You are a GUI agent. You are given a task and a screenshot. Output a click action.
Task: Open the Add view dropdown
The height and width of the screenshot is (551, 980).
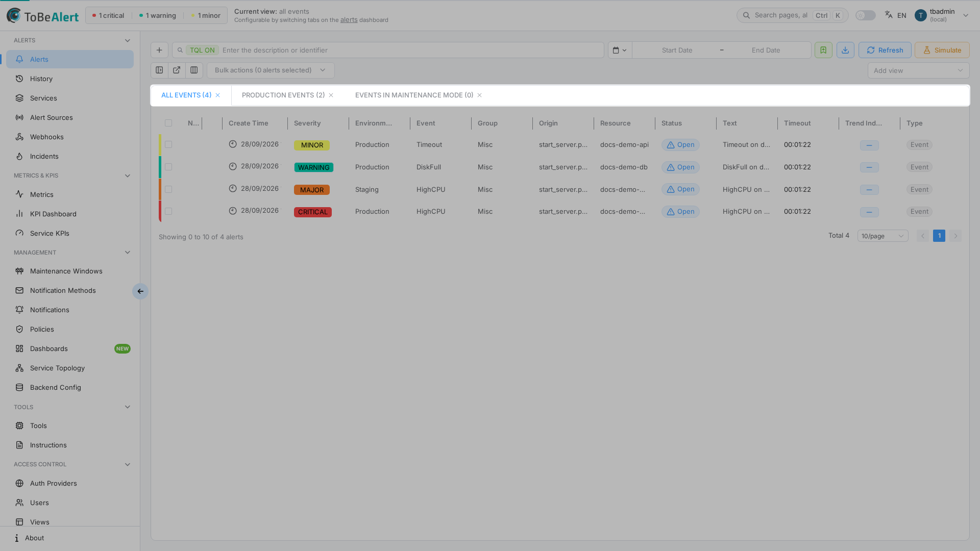(x=918, y=70)
